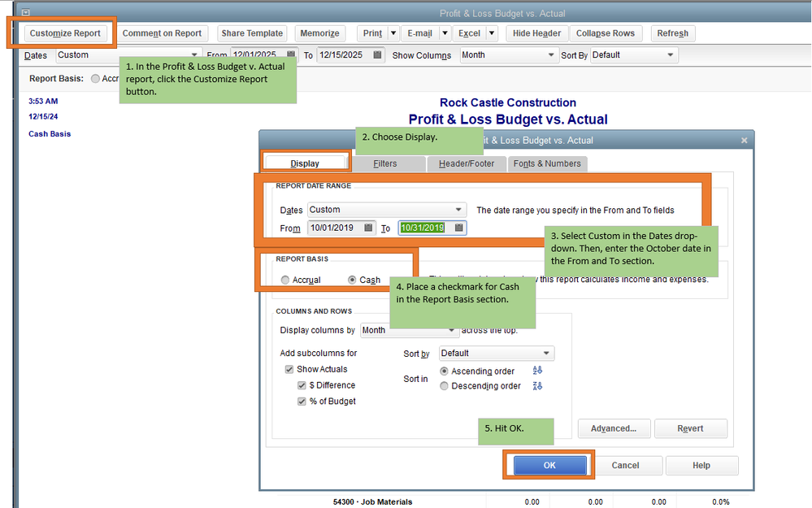This screenshot has height=508, width=812.
Task: Confirm dialog with OK button
Action: [x=549, y=465]
